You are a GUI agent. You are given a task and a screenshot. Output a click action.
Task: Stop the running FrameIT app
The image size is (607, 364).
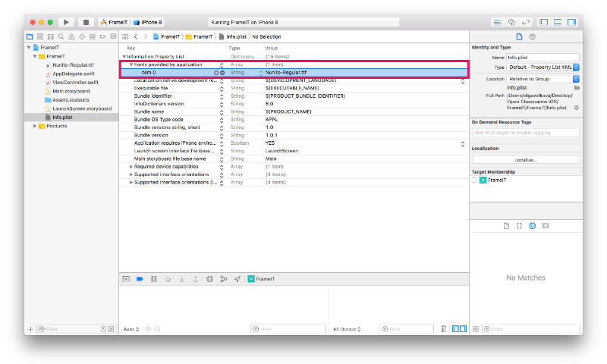tap(86, 23)
